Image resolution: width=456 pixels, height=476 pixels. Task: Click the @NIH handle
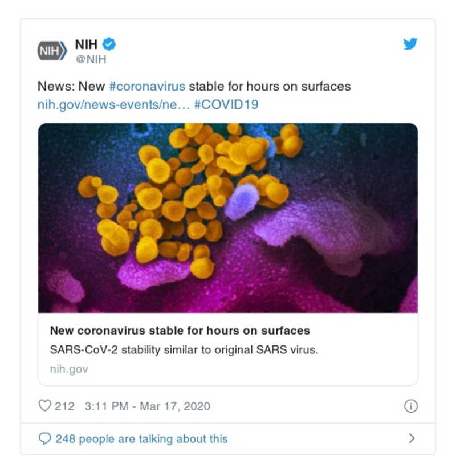pyautogui.click(x=91, y=59)
